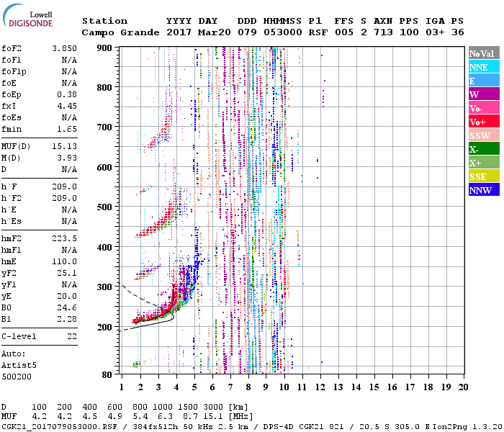Click the FFS value 005
This screenshot has height=432, width=504.
[344, 32]
